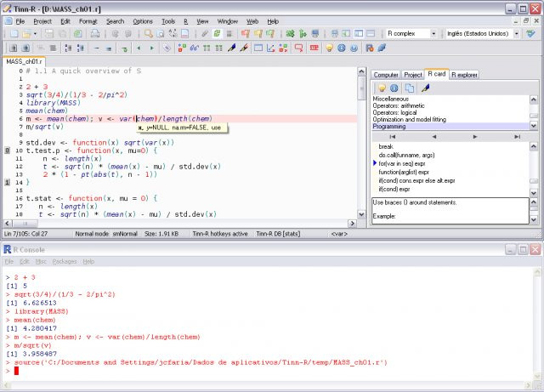This screenshot has width=544, height=392.
Task: Open the R complex syntax dropdown
Action: pos(433,34)
